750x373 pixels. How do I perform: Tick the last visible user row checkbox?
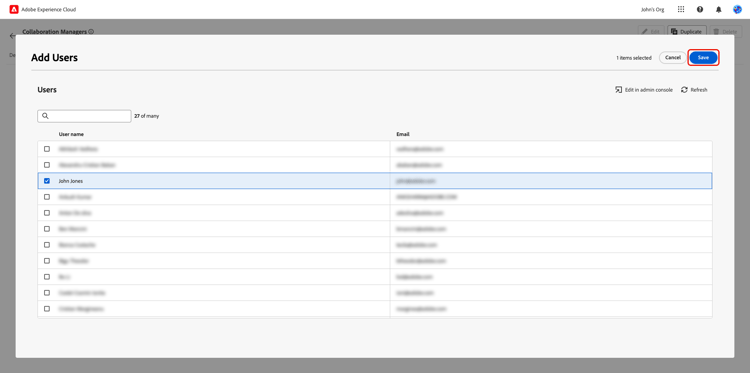tap(47, 308)
